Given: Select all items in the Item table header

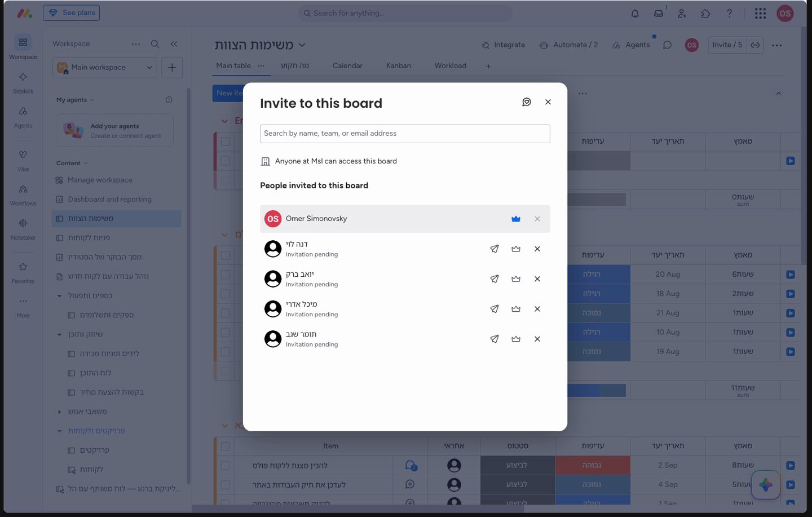Looking at the screenshot, I should (x=225, y=446).
